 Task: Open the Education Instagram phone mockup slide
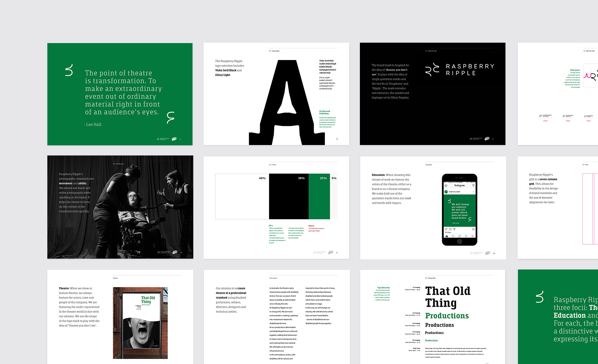(x=433, y=208)
